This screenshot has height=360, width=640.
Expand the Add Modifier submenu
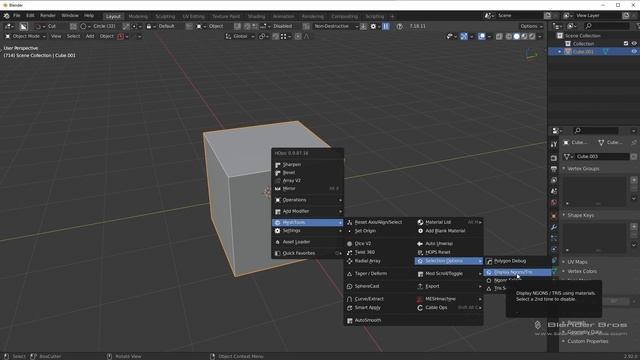(x=308, y=211)
